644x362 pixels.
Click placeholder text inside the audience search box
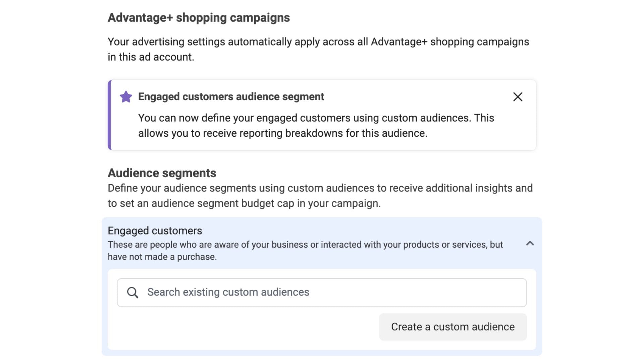(x=228, y=292)
